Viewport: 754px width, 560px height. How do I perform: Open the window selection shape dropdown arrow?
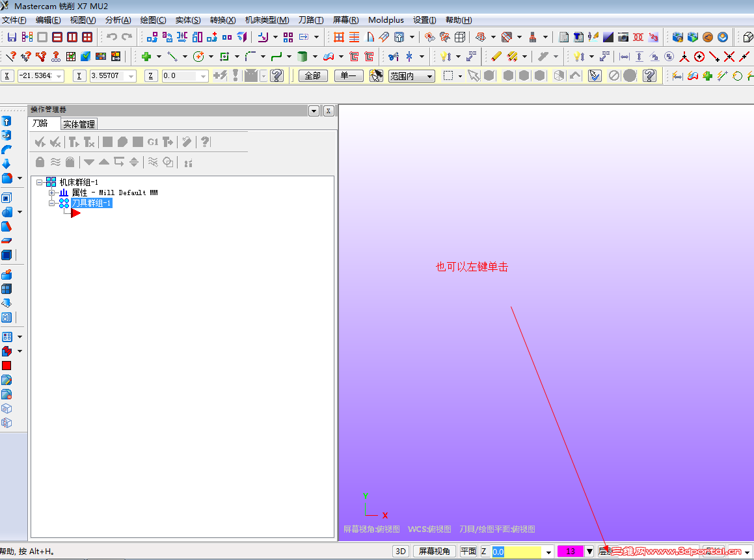point(460,76)
